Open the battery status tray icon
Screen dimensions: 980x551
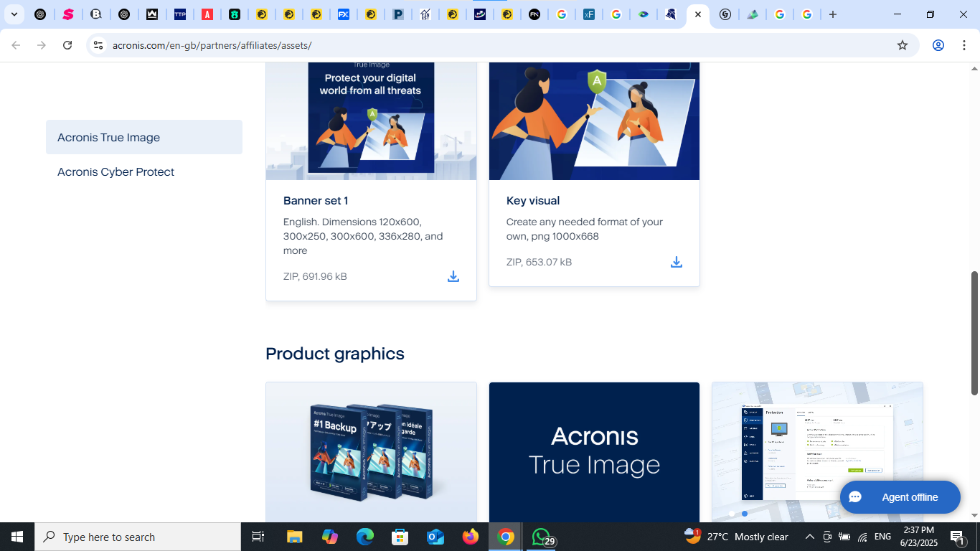[x=844, y=537]
